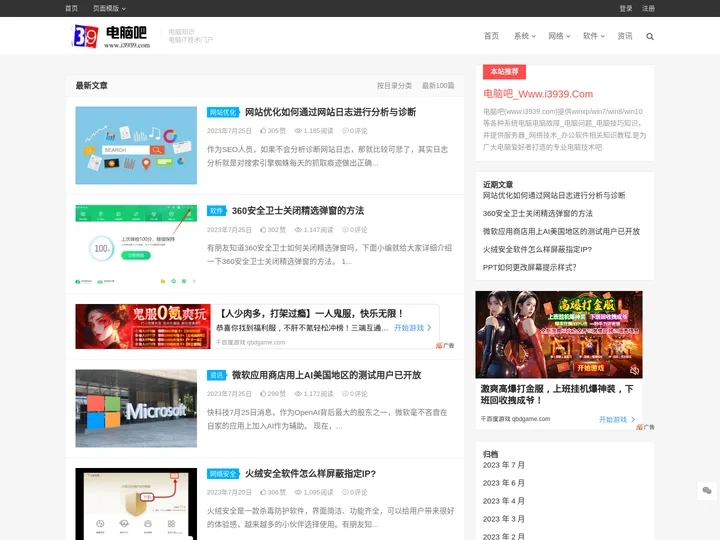Open sidebar recent post PPT如何更改屏幕提示样式?
This screenshot has height=540, width=720.
click(529, 267)
